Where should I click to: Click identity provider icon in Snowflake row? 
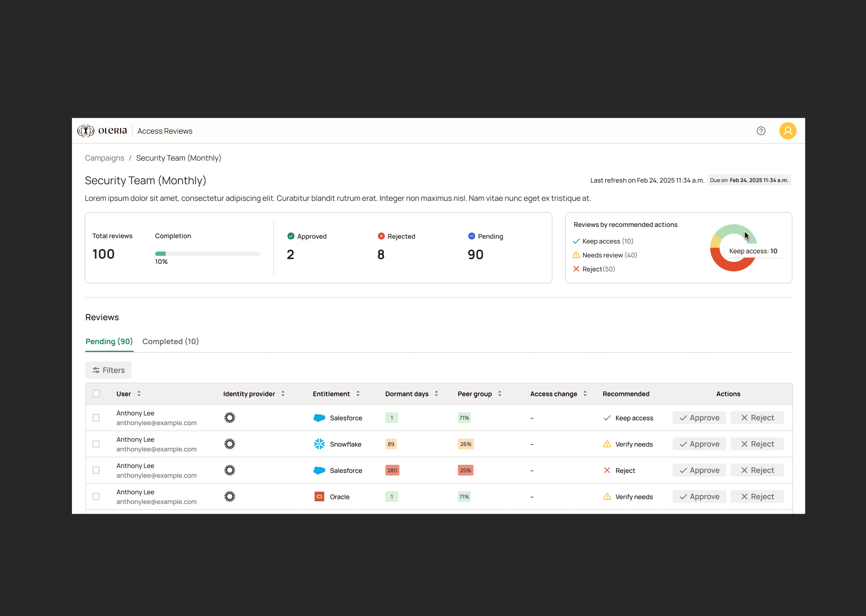click(x=230, y=444)
